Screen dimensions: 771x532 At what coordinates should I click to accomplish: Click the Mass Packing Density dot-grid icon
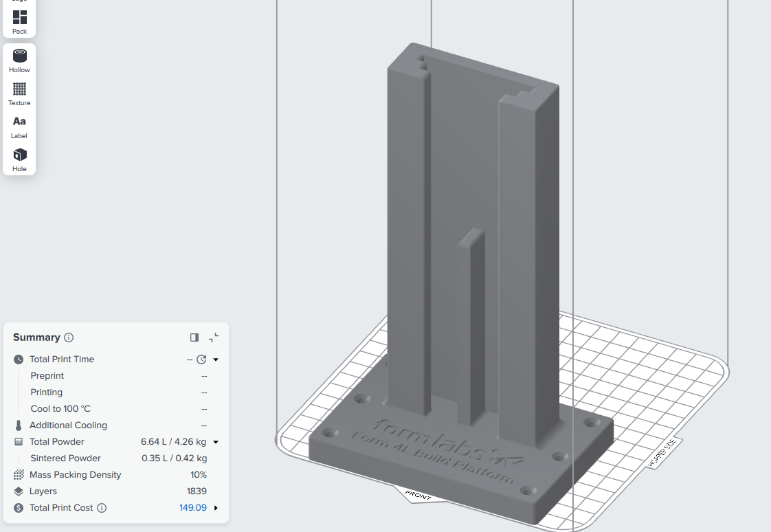pyautogui.click(x=19, y=474)
